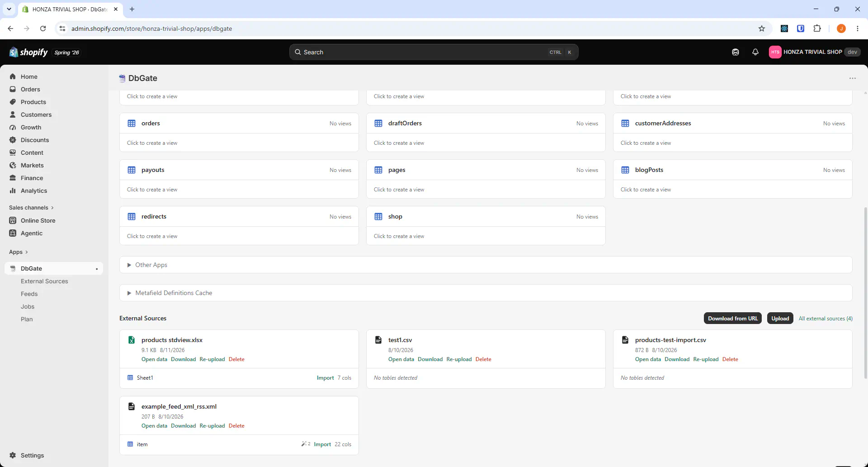Expand the Apps section in sidebar
Screen dimensions: 868x467
tap(19, 252)
